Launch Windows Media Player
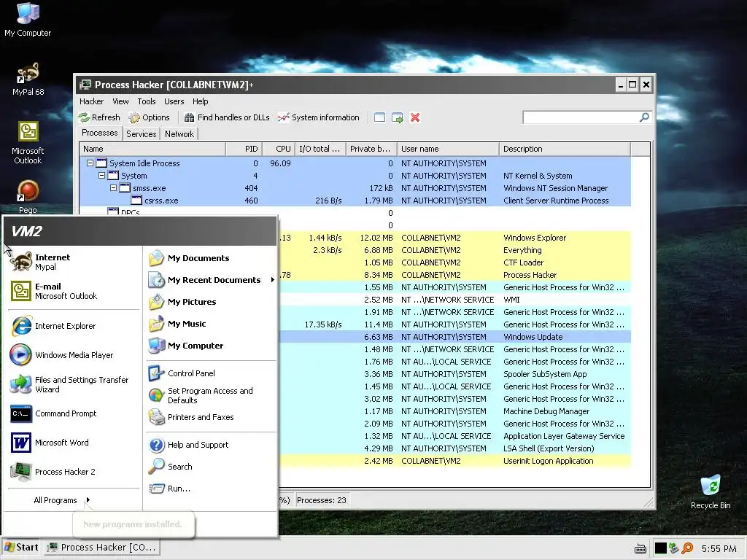The width and height of the screenshot is (747, 560). [74, 355]
